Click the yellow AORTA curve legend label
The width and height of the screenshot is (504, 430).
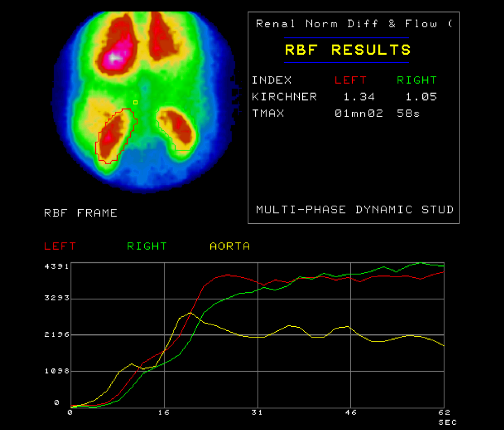tap(230, 246)
